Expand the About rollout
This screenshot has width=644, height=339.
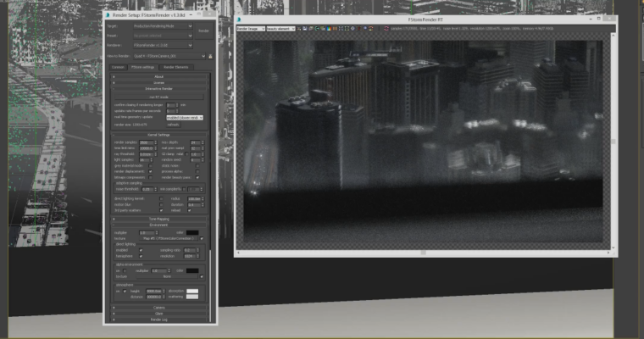159,76
